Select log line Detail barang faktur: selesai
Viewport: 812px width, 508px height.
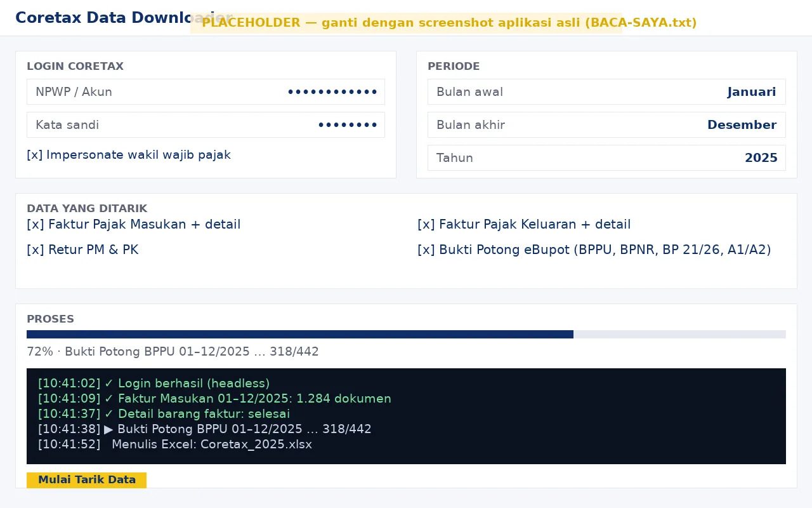pyautogui.click(x=164, y=414)
